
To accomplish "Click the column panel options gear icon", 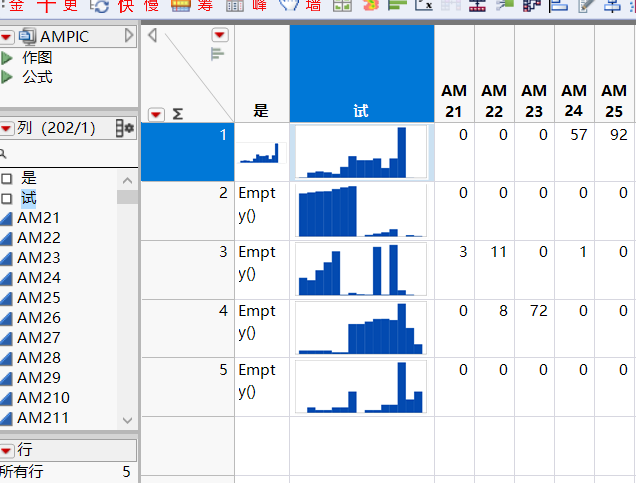I will 125,128.
